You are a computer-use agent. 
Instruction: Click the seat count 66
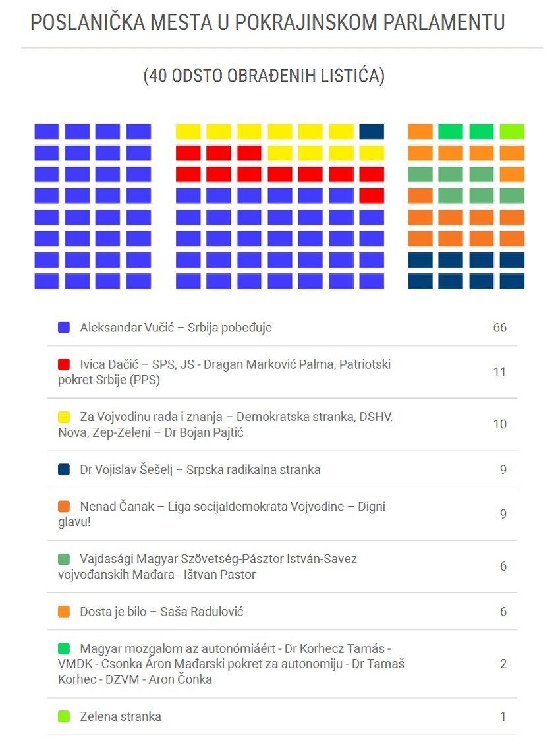click(499, 328)
